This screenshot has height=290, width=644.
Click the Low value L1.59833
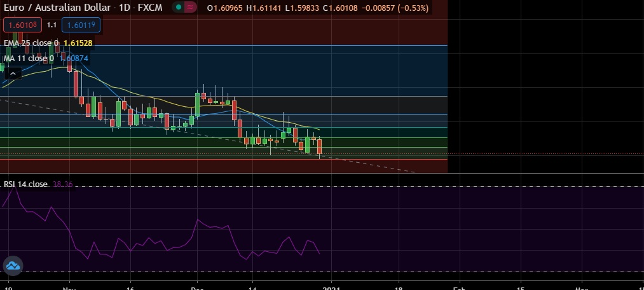click(x=301, y=8)
